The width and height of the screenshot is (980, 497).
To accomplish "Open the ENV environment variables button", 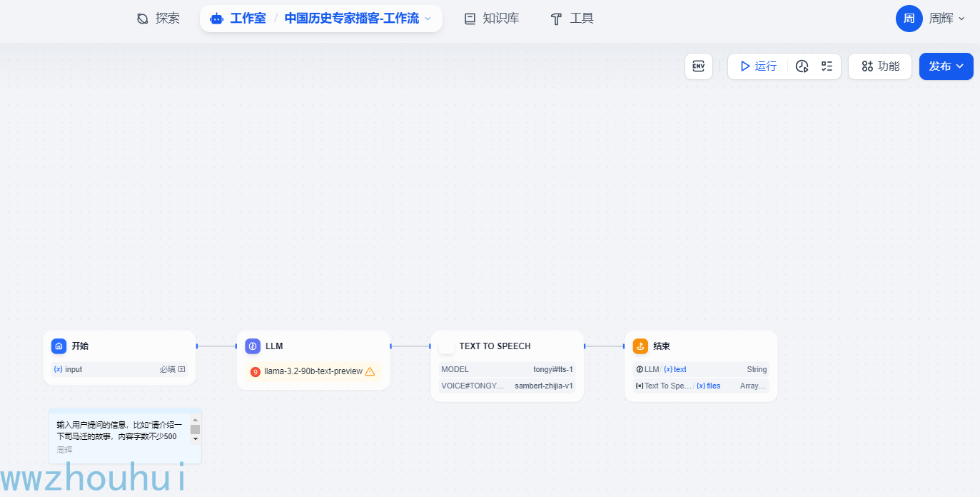I will click(x=699, y=66).
